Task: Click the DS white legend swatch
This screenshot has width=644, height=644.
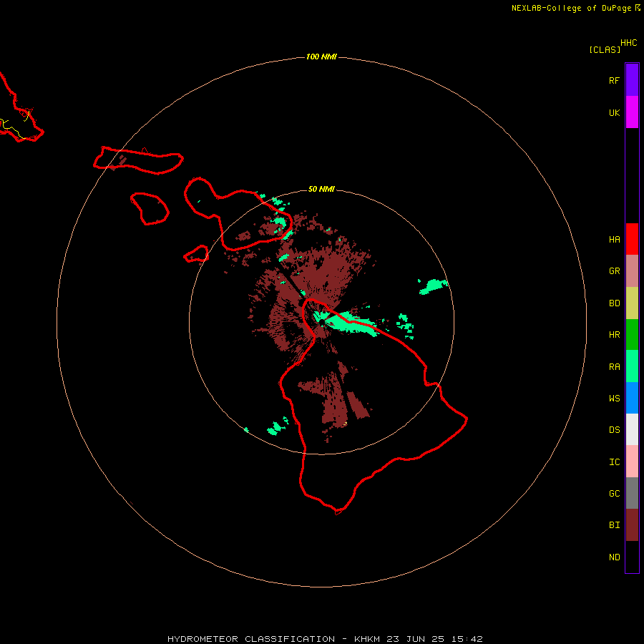Action: click(x=632, y=429)
